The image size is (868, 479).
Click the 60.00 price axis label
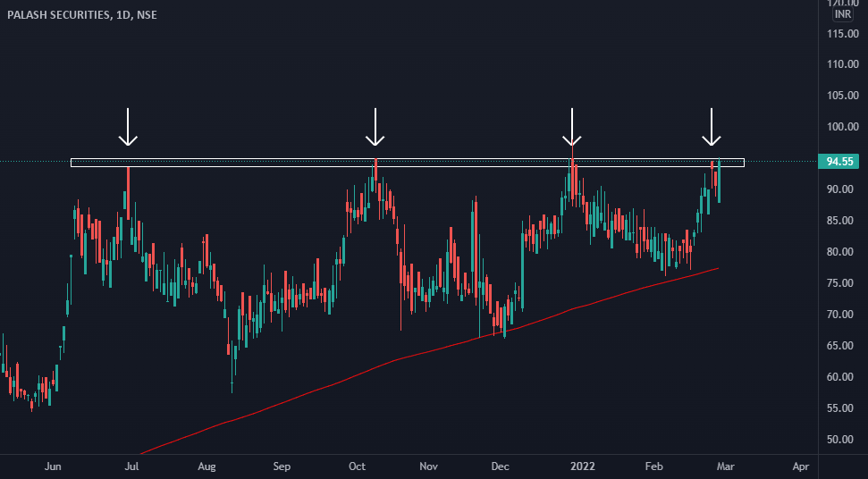pyautogui.click(x=840, y=376)
